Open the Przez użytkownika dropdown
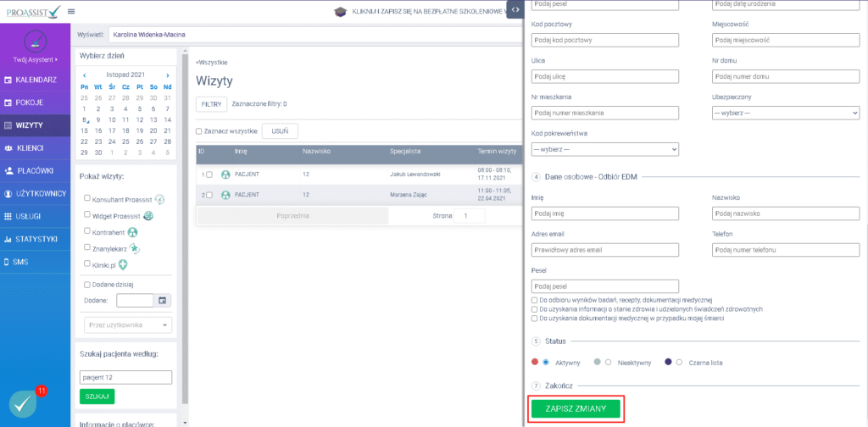868x427 pixels. coord(127,325)
